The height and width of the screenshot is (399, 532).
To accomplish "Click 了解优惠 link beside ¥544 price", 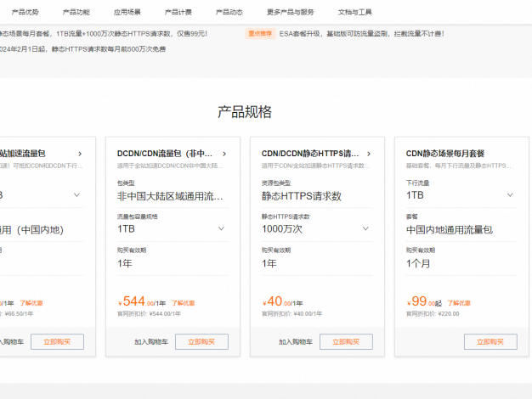I will point(182,302).
